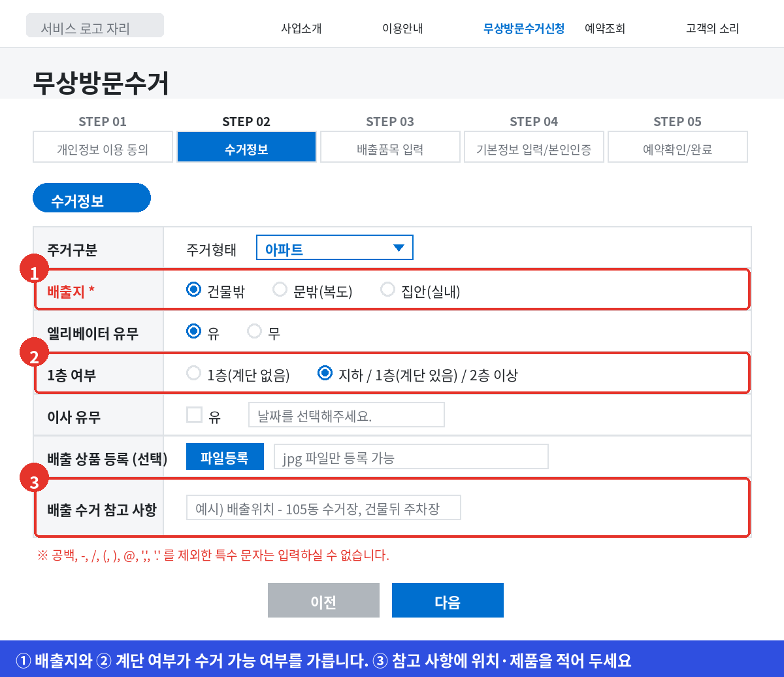Open the 예약조회 menu

[605, 29]
